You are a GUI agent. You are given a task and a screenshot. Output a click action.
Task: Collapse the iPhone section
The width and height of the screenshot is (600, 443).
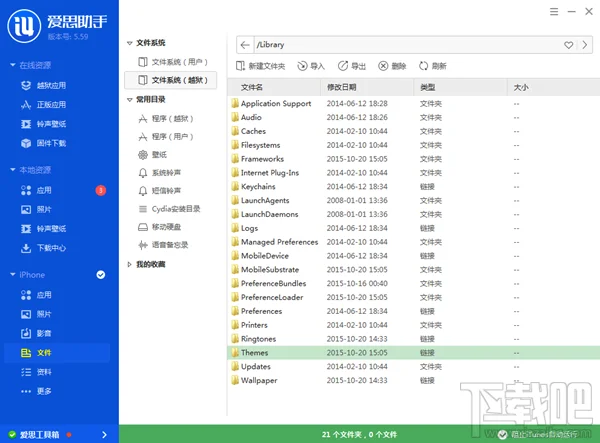(13, 274)
